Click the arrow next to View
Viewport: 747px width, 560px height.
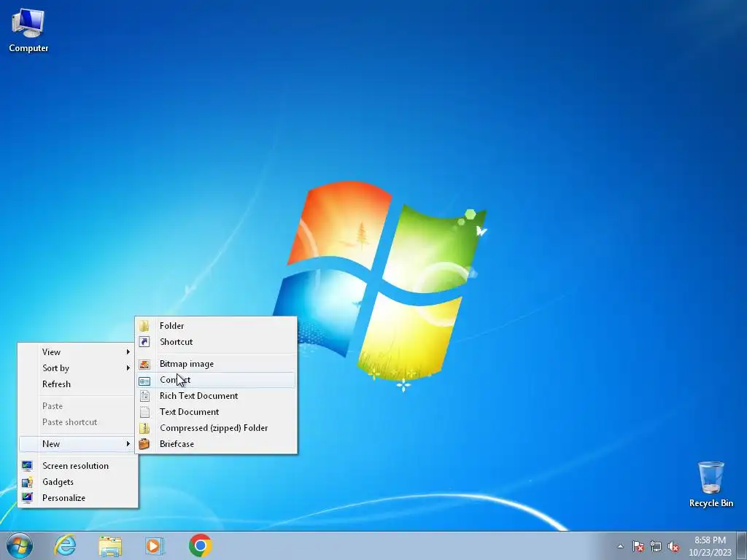click(128, 352)
